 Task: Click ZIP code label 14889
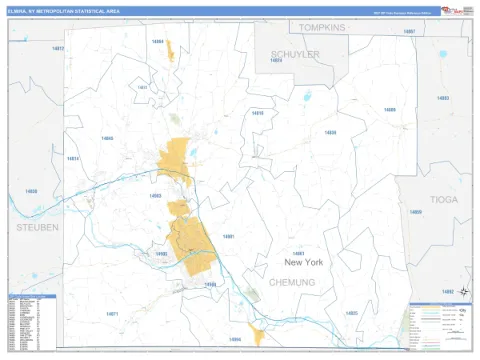point(390,110)
